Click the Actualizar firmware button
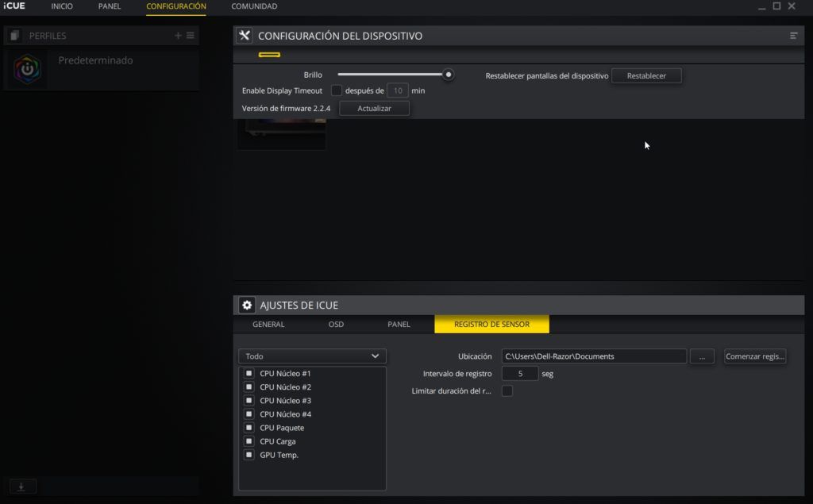813x504 pixels. (374, 109)
